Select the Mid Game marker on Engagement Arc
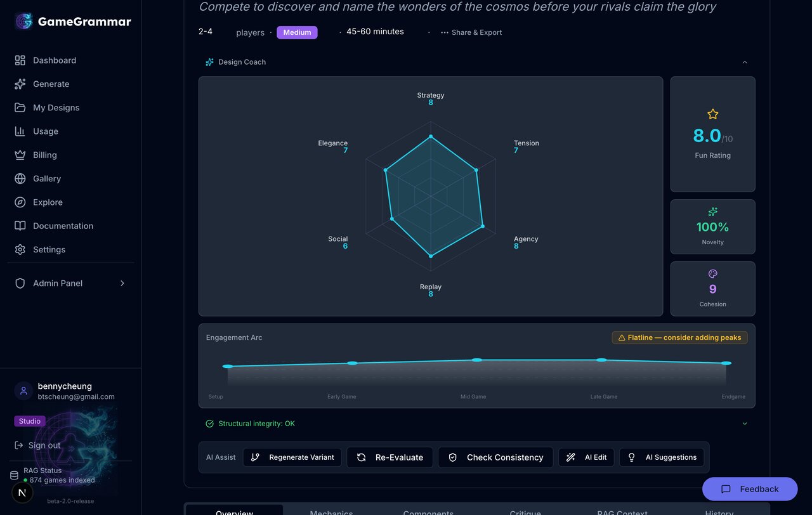The height and width of the screenshot is (515, 812). [476, 360]
